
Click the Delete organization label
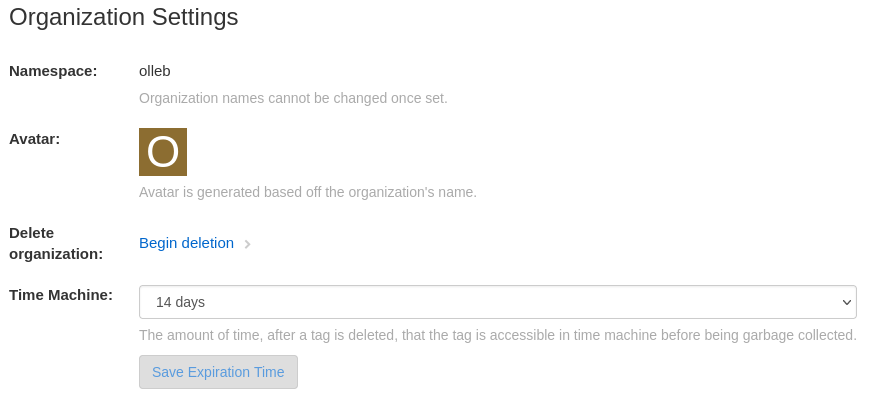click(x=56, y=243)
